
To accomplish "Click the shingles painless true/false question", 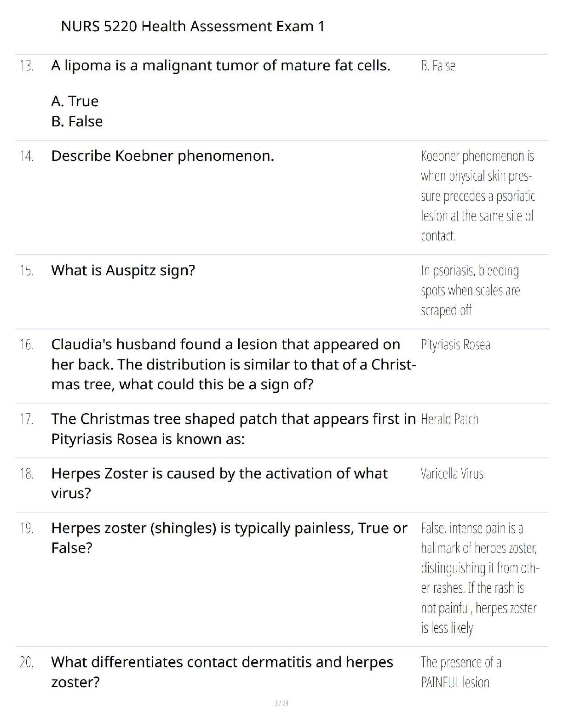I will point(229,538).
